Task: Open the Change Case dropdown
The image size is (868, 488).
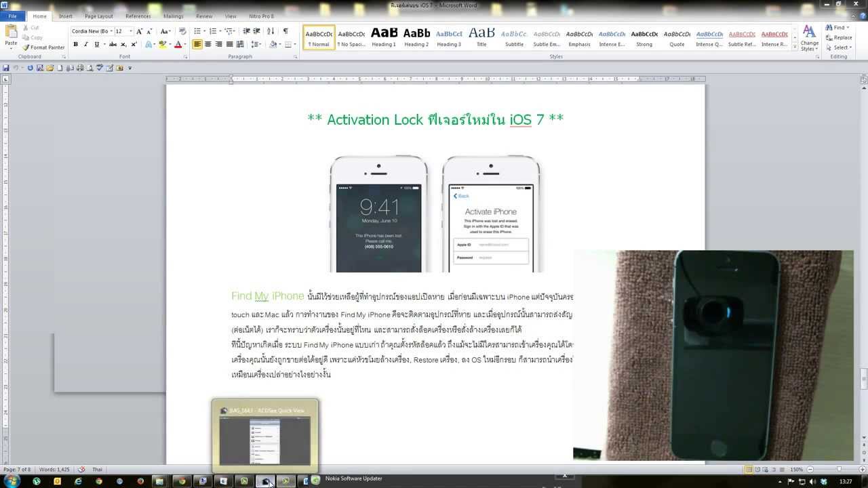Action: (x=165, y=31)
